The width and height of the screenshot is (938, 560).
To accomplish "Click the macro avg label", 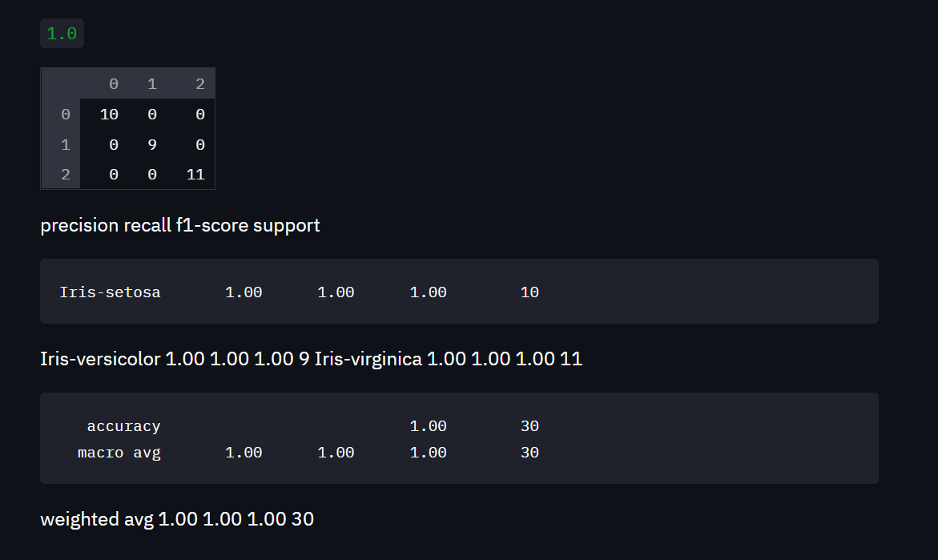I will (x=119, y=453).
